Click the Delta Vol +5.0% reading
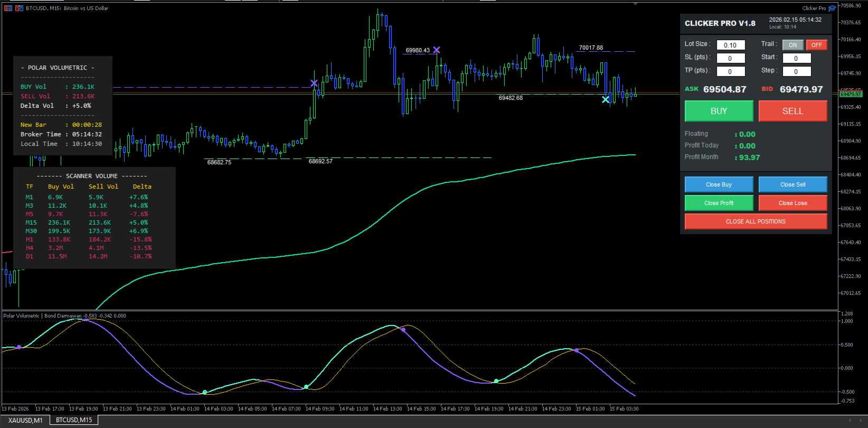 [56, 106]
